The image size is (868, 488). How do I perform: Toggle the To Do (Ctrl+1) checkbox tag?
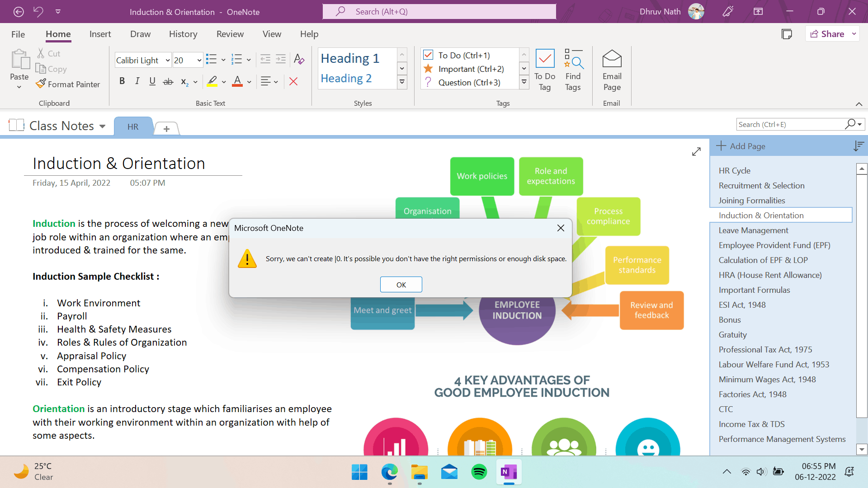point(429,55)
